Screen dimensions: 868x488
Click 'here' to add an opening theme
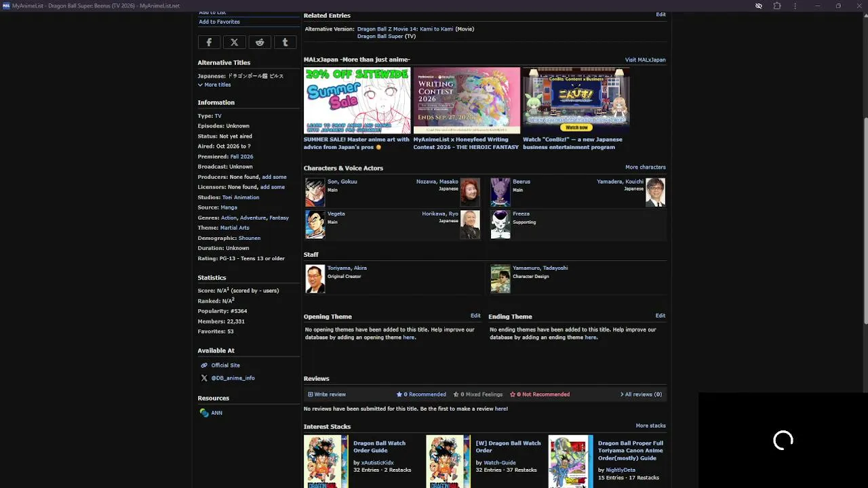[x=409, y=338]
